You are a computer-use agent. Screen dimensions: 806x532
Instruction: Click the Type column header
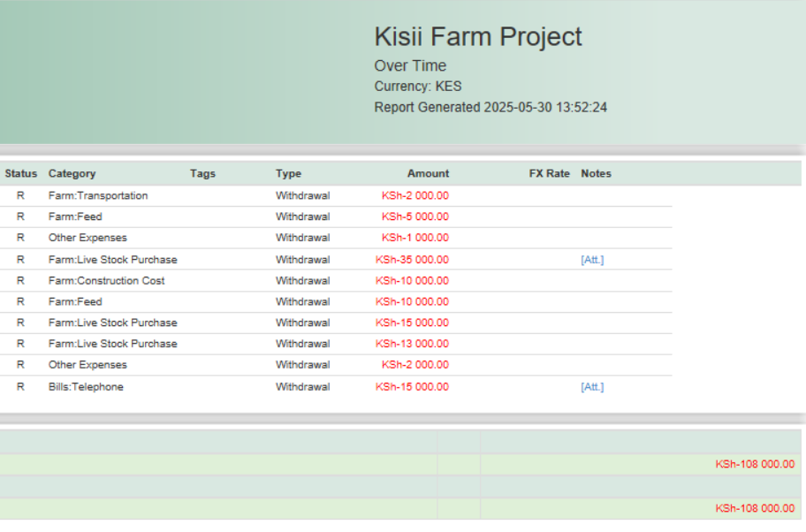[x=288, y=174]
